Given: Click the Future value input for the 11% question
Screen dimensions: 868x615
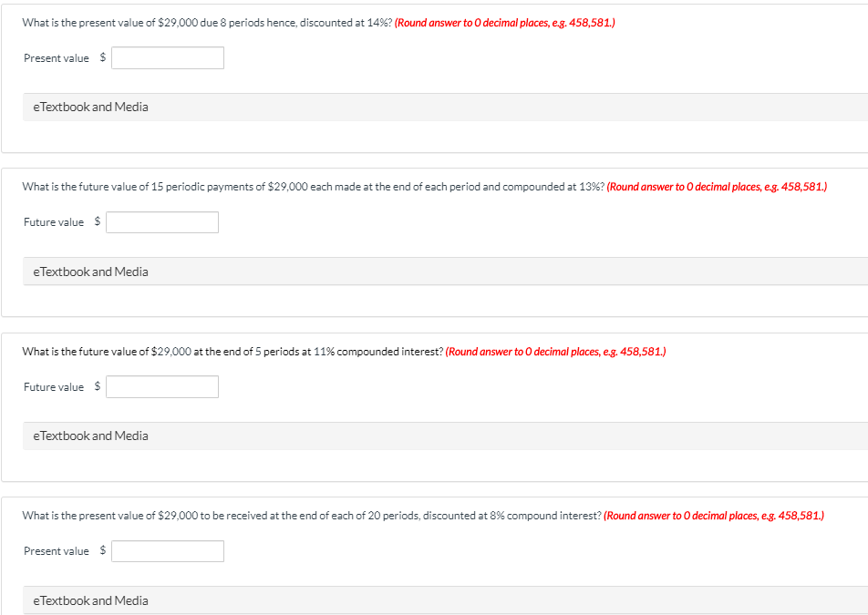Looking at the screenshot, I should click(162, 386).
